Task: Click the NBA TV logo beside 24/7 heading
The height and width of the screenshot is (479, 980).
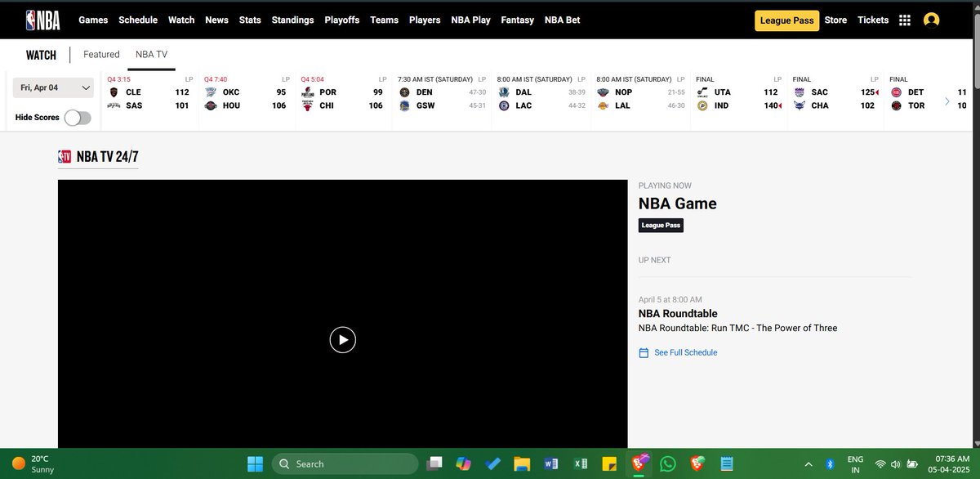Action: (65, 157)
